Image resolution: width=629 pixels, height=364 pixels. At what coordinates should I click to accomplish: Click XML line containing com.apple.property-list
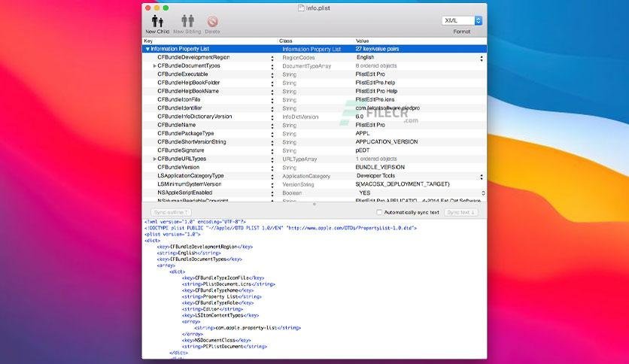[248, 328]
